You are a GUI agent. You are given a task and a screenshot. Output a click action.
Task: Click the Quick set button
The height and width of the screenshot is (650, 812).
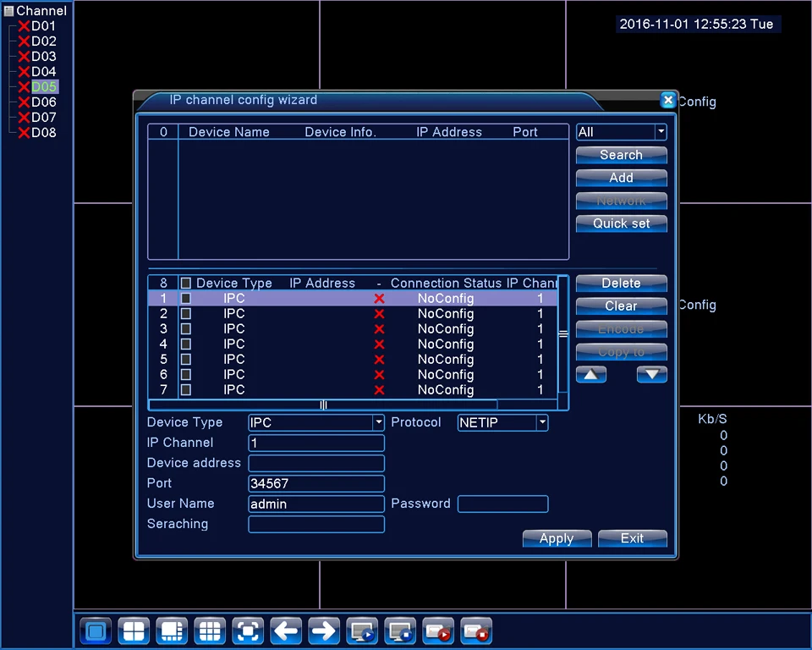[622, 223]
